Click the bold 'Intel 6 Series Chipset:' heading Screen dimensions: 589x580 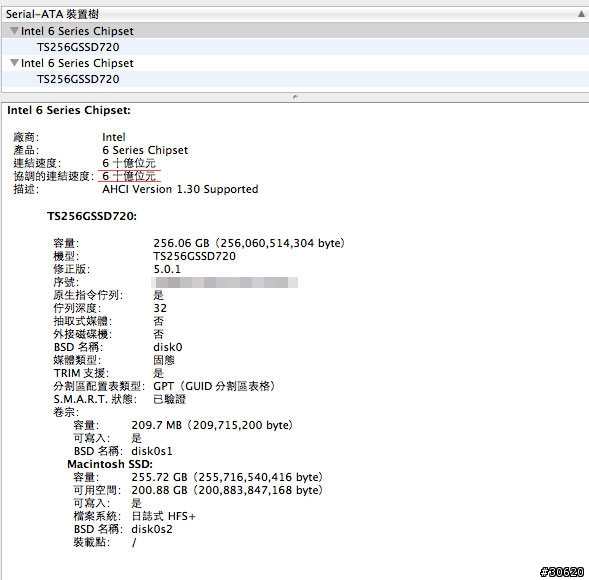(x=69, y=110)
